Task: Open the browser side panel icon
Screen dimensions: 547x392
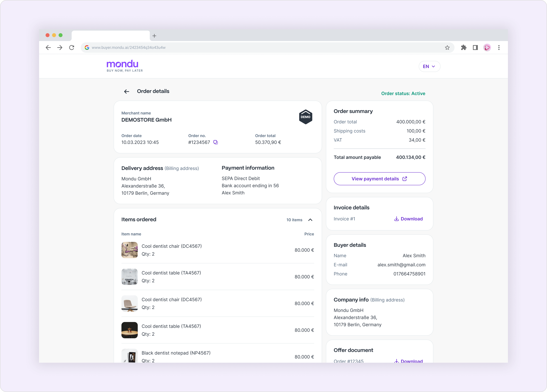Action: [x=475, y=48]
